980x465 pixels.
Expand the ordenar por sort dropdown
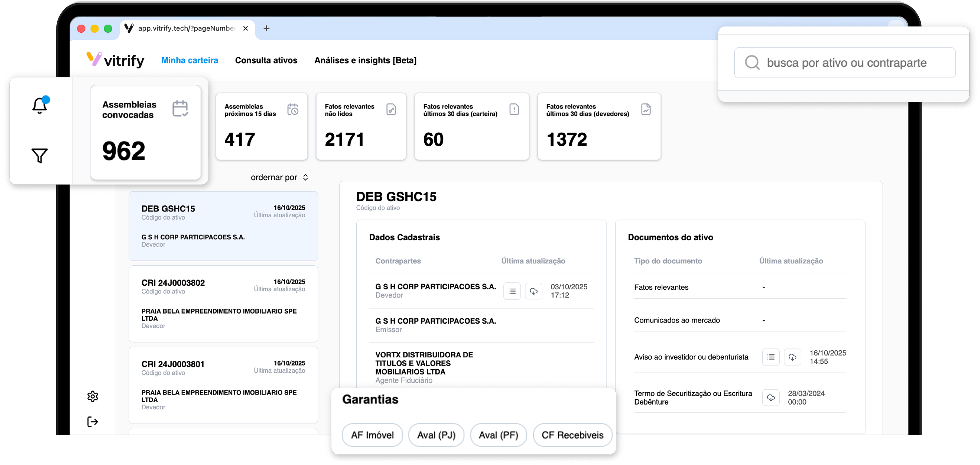279,177
